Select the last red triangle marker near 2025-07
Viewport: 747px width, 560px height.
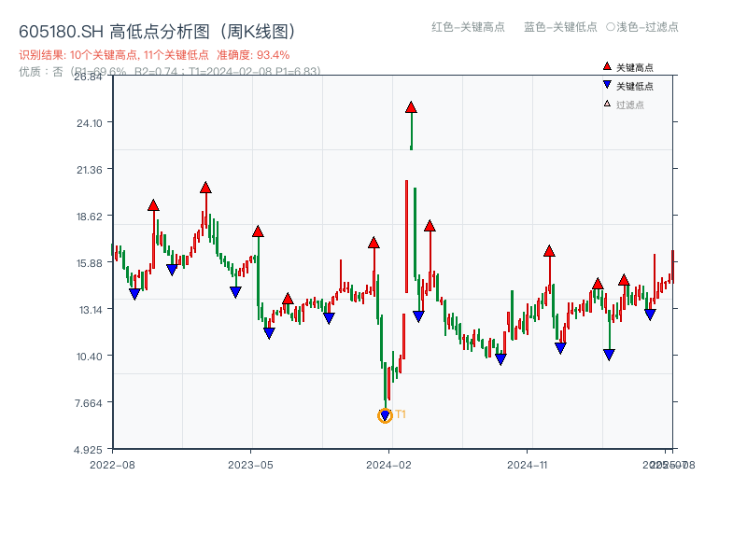pyautogui.click(x=624, y=279)
